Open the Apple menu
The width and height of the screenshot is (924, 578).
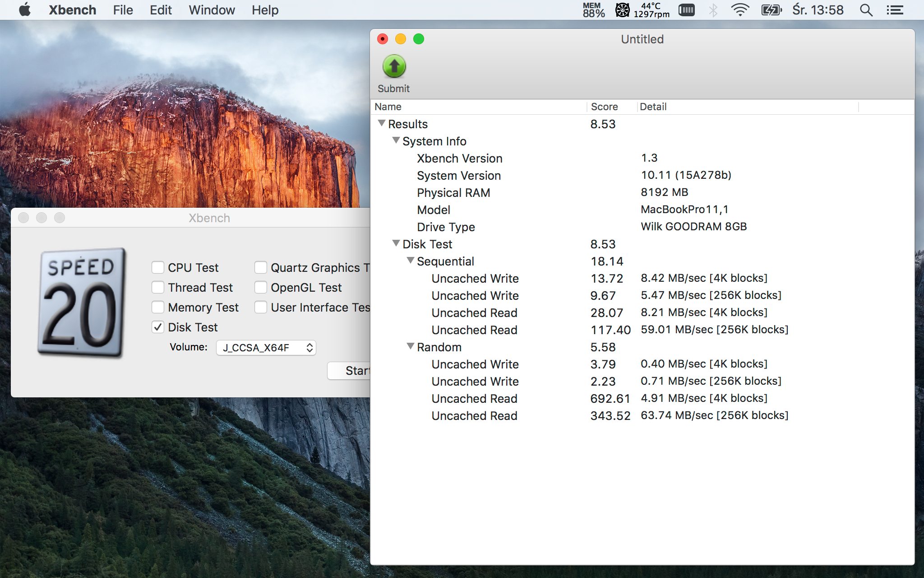[x=25, y=10]
